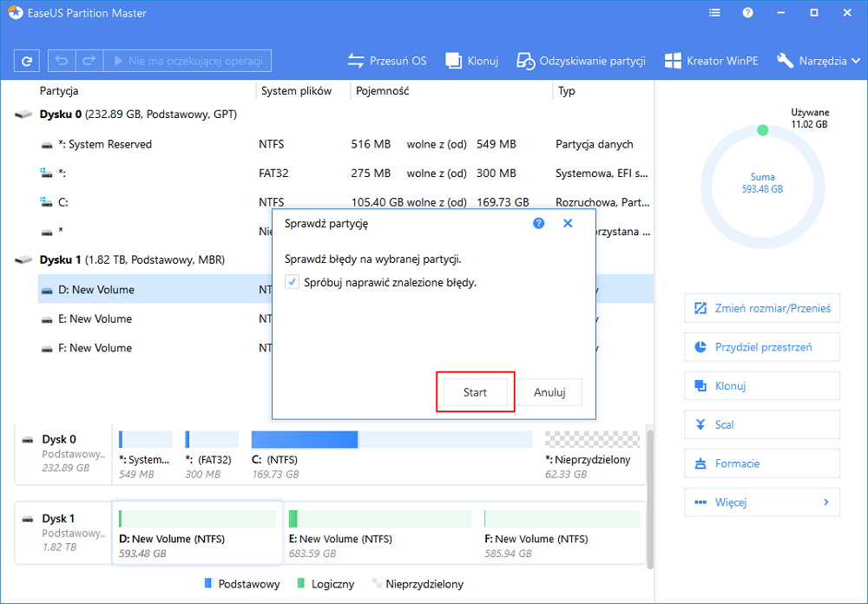868x604 pixels.
Task: Click the Typ column header
Action: 566,91
